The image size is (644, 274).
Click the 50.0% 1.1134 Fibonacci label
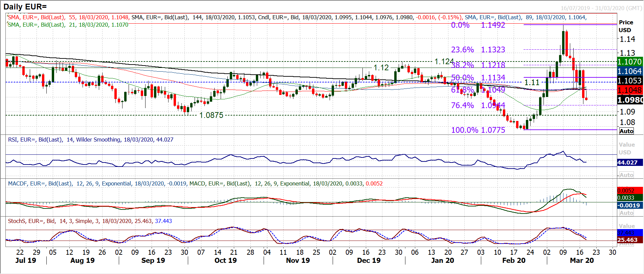click(478, 78)
